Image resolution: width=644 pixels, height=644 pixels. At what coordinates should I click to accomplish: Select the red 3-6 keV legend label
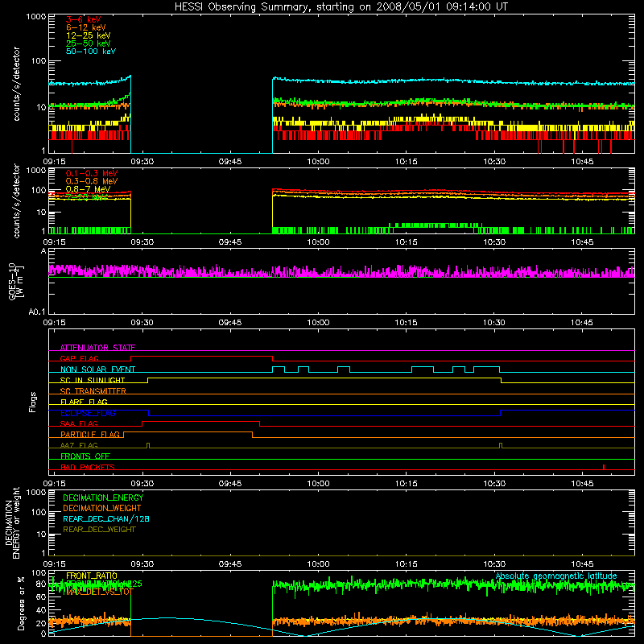tap(83, 19)
